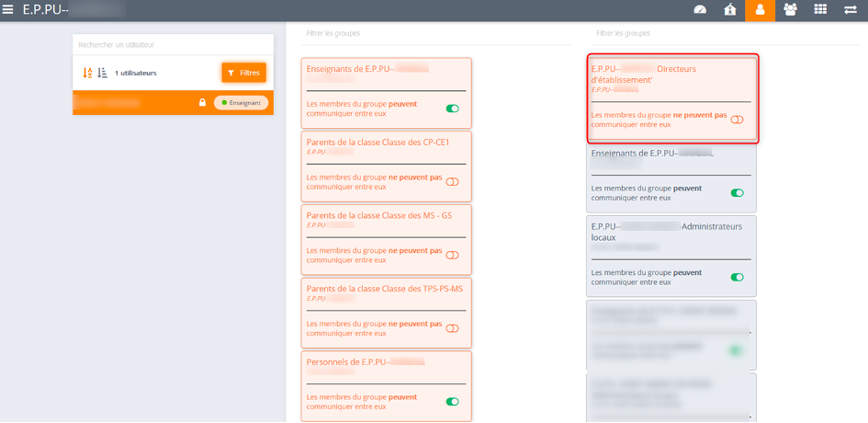
Task: Click the E.P.PU-- header title
Action: 45,10
